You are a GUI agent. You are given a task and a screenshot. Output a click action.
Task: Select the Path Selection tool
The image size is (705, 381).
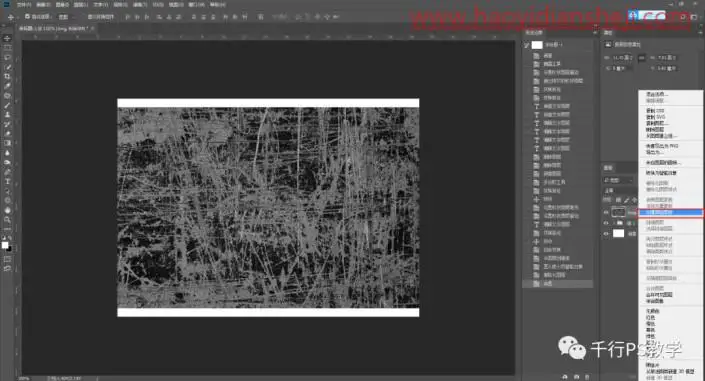pos(7,191)
